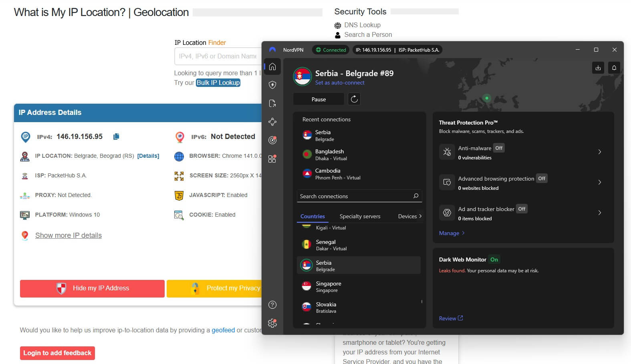Image resolution: width=631 pixels, height=364 pixels.
Task: Click the download icon in NordVPN
Action: point(598,68)
